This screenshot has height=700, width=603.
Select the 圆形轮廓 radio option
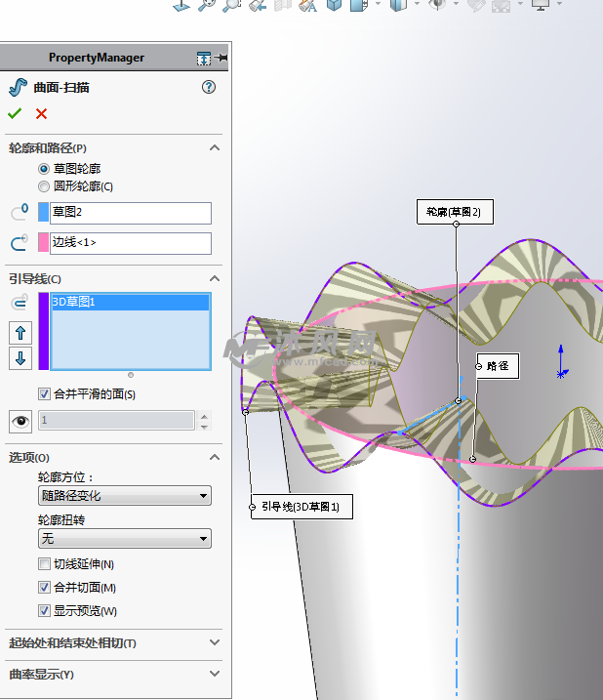coord(44,186)
